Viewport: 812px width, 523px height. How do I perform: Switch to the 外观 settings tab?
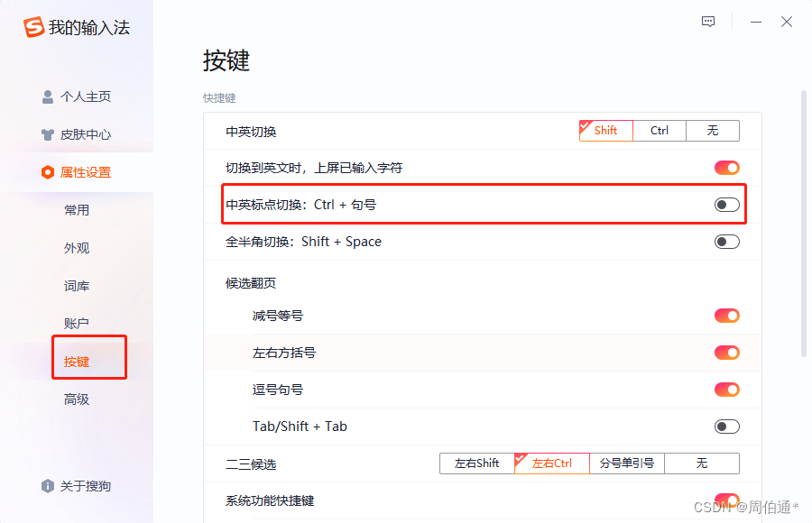77,248
